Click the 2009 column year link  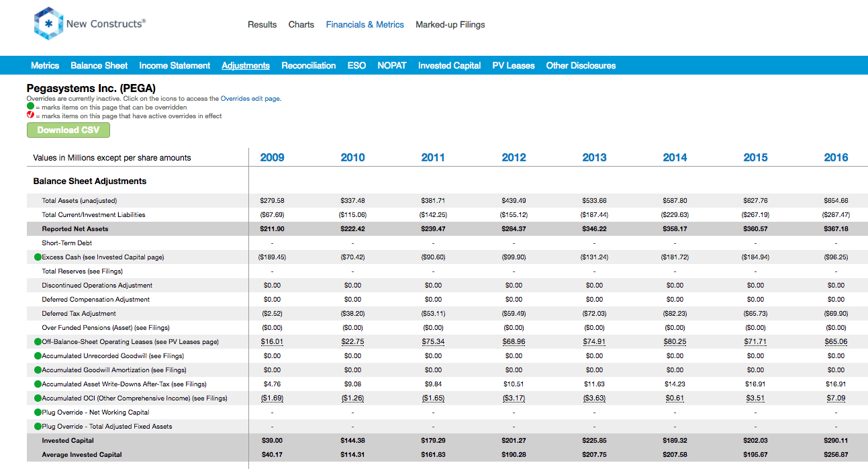272,158
